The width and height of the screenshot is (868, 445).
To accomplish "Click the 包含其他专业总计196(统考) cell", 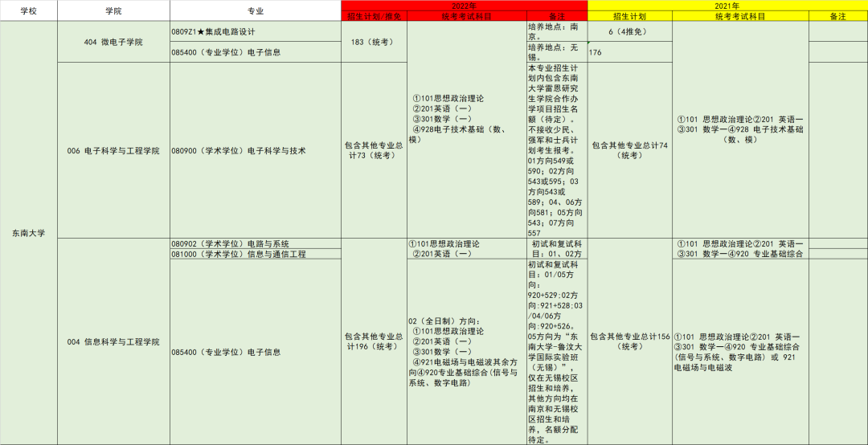I will click(x=374, y=341).
